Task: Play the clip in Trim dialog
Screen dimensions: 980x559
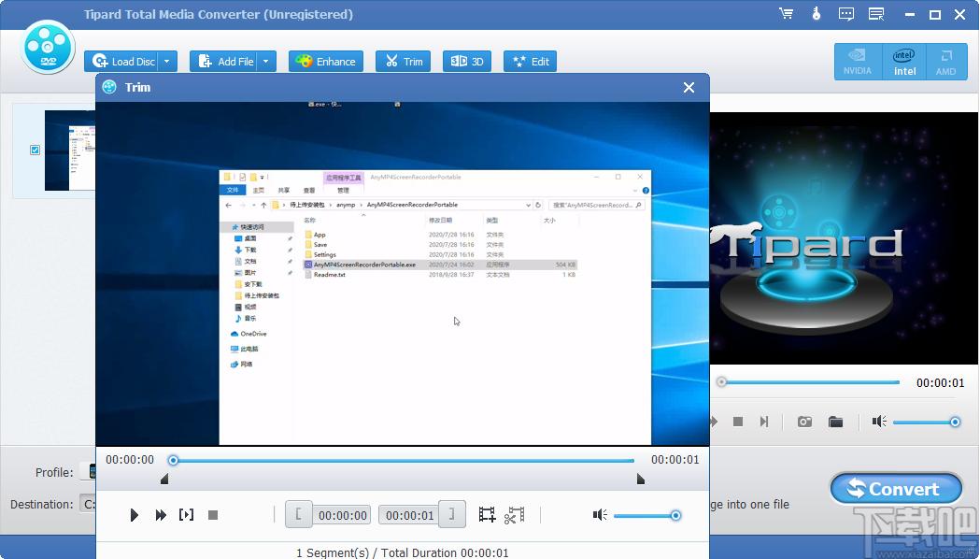Action: click(134, 515)
